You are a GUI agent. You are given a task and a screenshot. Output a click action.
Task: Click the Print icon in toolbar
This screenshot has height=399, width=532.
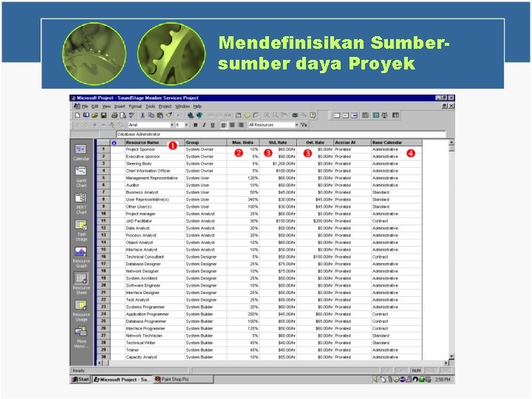[x=115, y=116]
